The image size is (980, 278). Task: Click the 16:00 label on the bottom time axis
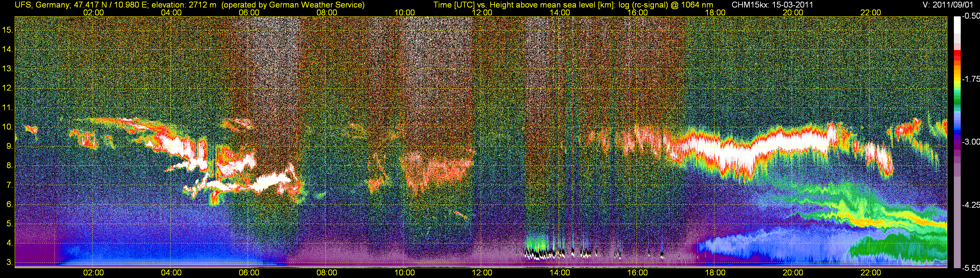638,273
